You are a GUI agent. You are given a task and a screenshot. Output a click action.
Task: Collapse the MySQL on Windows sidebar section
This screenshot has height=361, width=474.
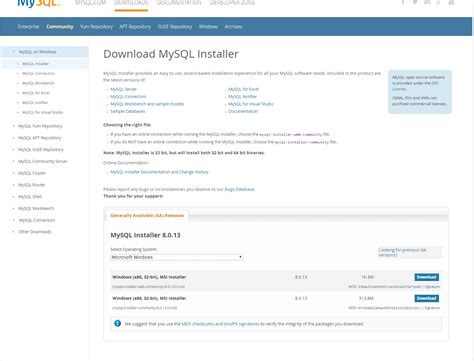pyautogui.click(x=37, y=52)
